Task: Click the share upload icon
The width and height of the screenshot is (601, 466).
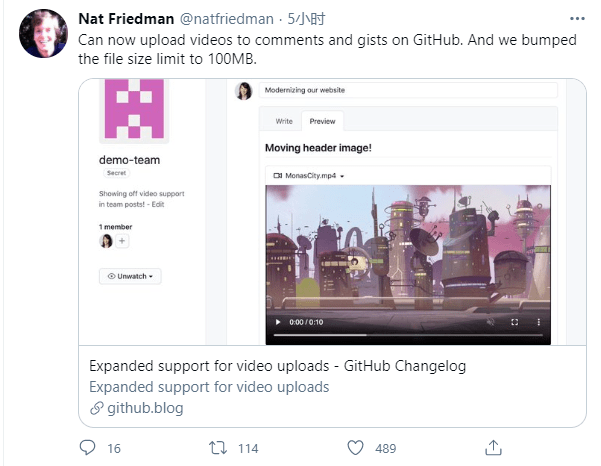Action: 493,448
